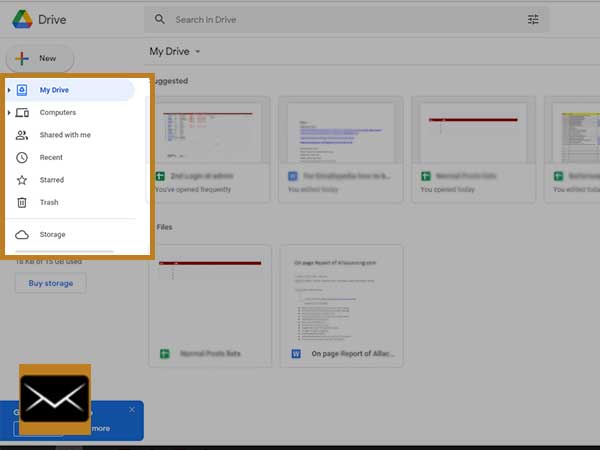
Task: Click the Computers device icon
Action: pyautogui.click(x=22, y=112)
